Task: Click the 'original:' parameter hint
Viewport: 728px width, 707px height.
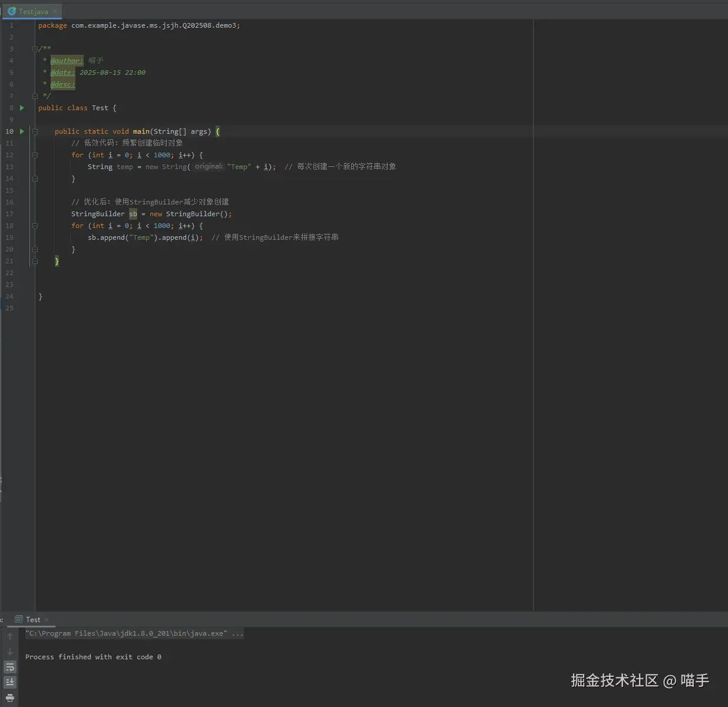Action: 209,167
